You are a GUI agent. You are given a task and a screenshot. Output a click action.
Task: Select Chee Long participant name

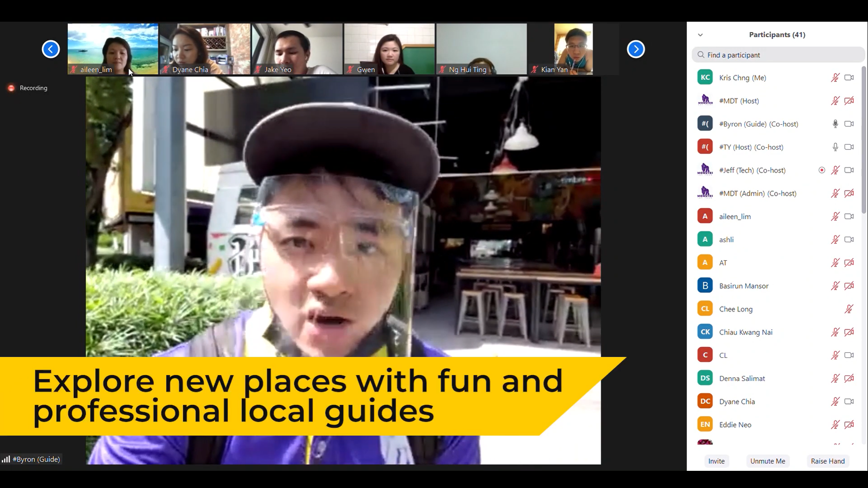click(736, 309)
